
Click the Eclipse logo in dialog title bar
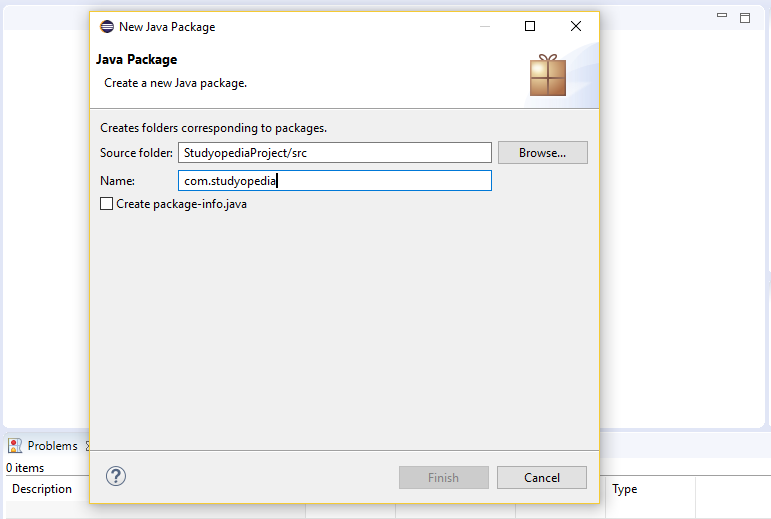point(107,27)
